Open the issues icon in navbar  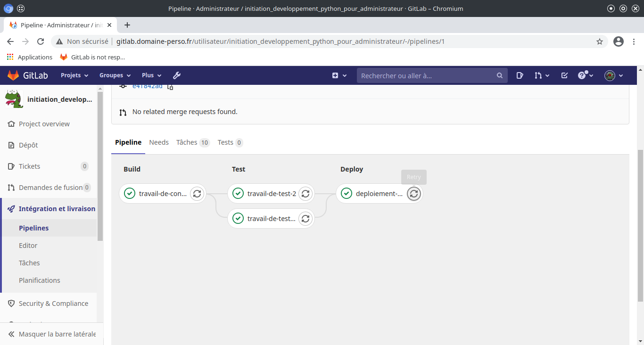click(520, 75)
